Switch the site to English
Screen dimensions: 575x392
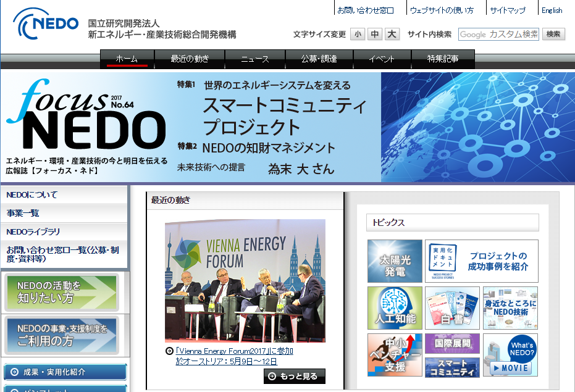pyautogui.click(x=552, y=10)
